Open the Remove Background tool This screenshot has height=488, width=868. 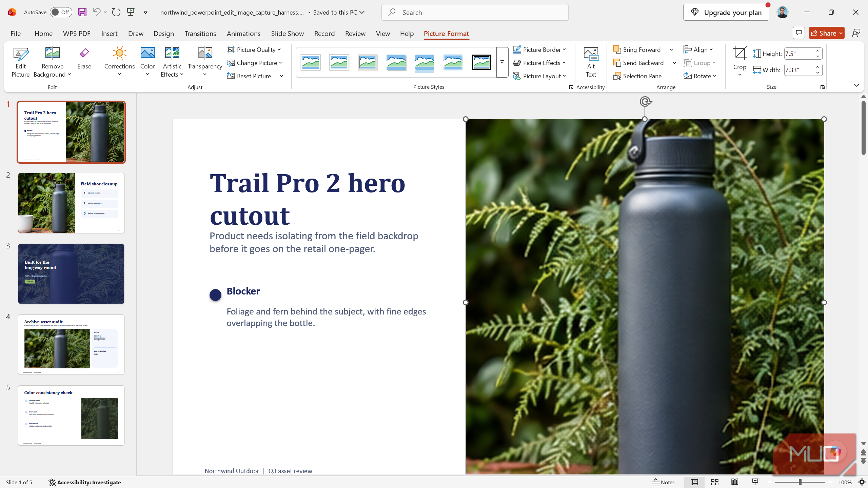coord(52,62)
